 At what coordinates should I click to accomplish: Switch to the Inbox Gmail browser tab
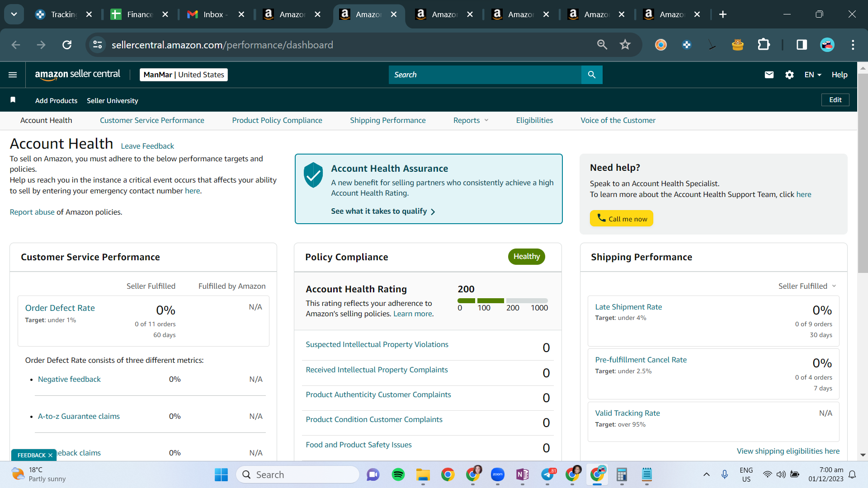coord(216,14)
